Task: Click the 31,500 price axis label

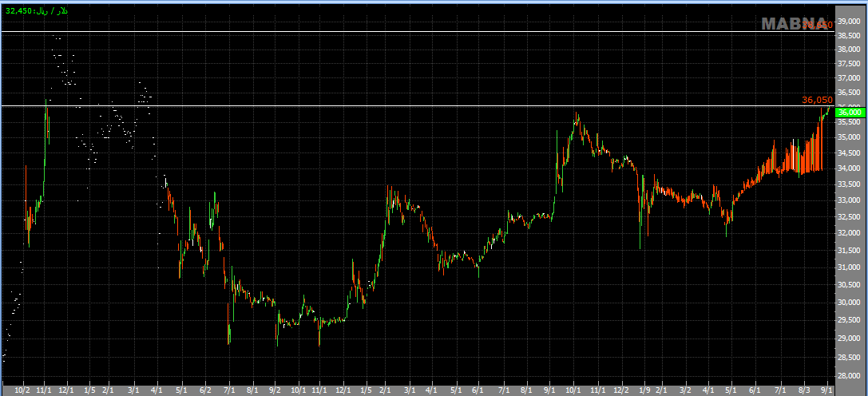Action: click(847, 249)
